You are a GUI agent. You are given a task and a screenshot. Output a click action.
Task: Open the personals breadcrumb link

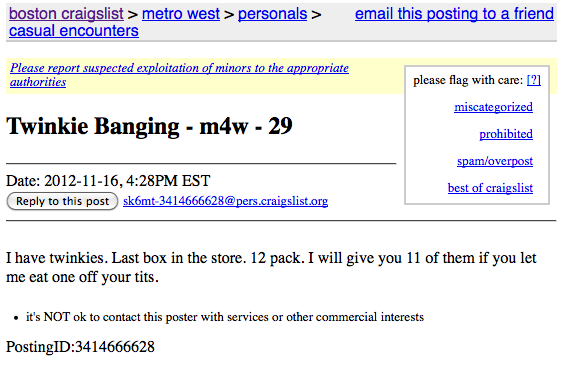tap(273, 14)
